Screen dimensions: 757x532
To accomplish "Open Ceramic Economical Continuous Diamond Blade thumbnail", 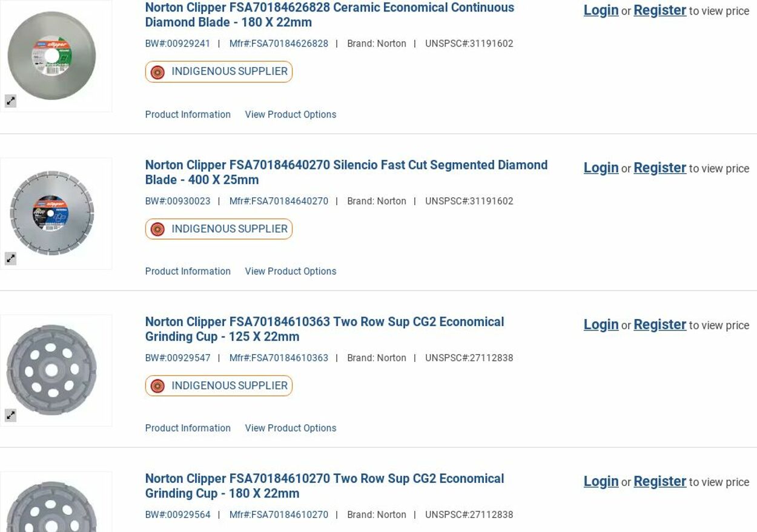I will point(52,56).
